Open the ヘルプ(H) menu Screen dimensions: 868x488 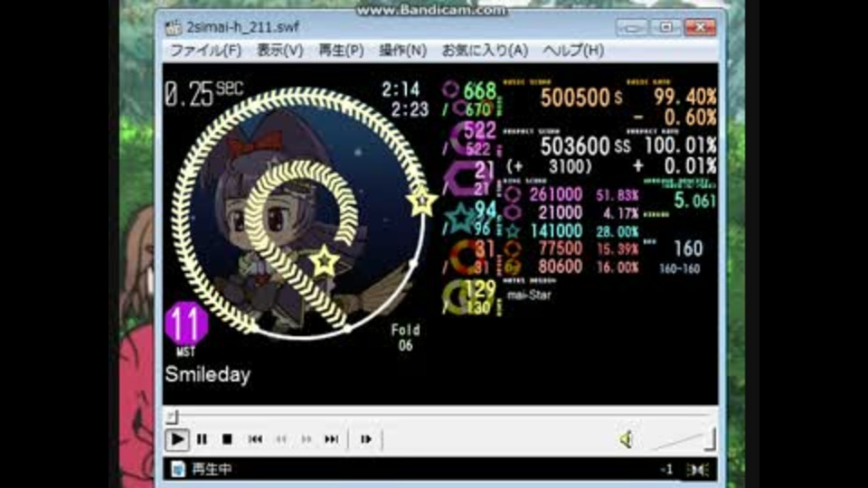573,51
